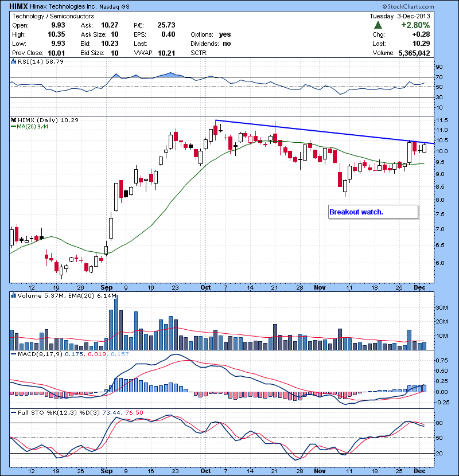Click the VWAP value 10.21

166,53
